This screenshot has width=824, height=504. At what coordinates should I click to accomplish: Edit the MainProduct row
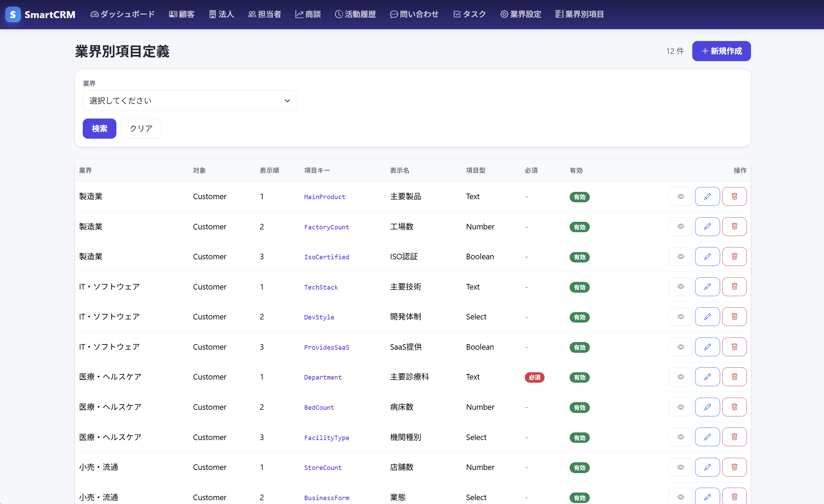(x=707, y=196)
